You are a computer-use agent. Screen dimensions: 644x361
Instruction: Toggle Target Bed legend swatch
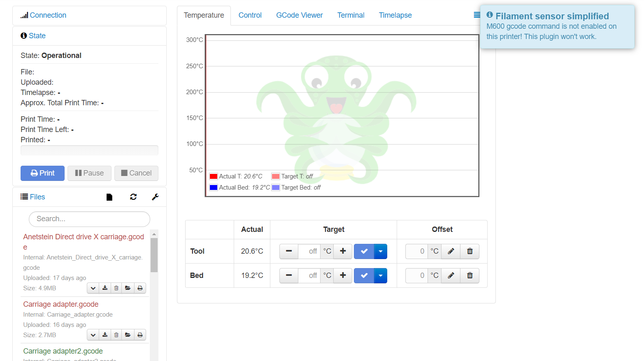coord(276,187)
